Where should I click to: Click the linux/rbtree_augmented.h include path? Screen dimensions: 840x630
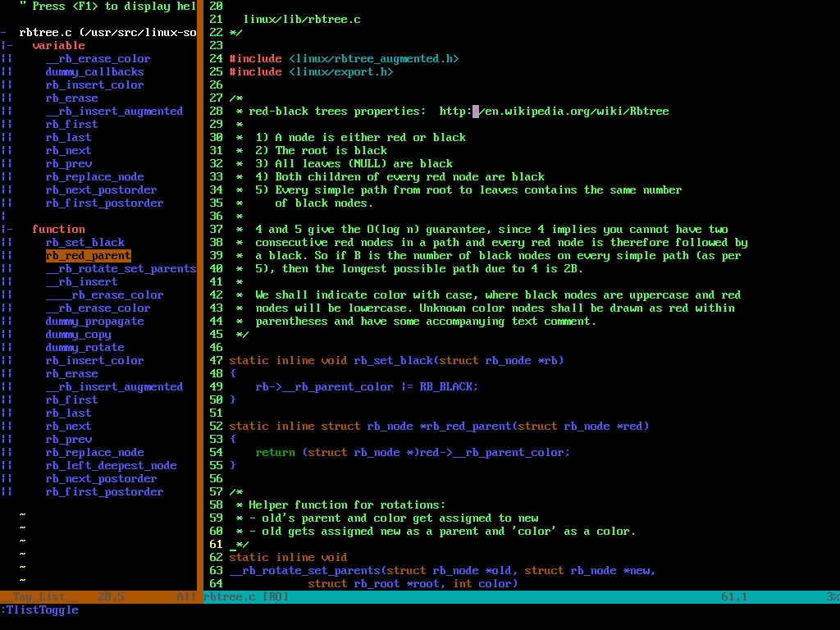click(x=373, y=59)
